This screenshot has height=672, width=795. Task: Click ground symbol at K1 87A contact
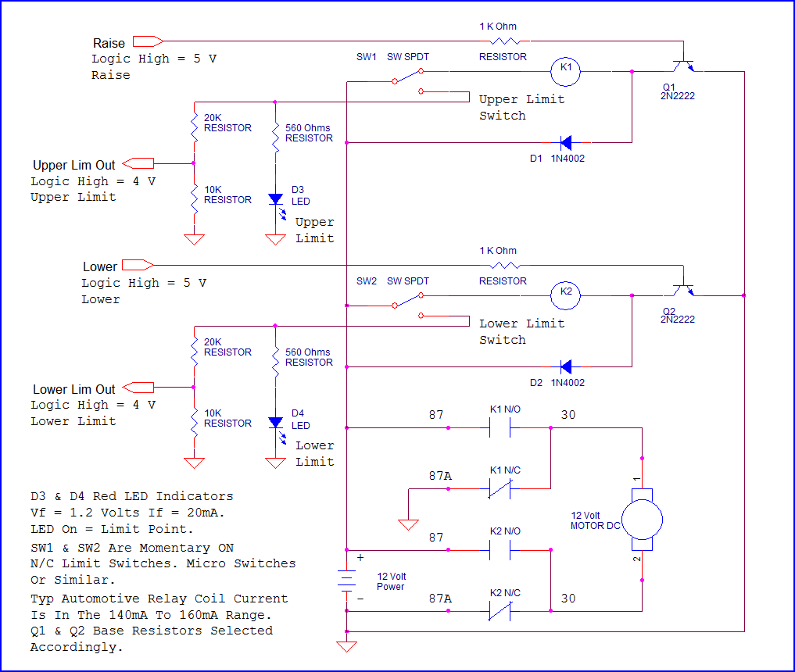[x=408, y=524]
